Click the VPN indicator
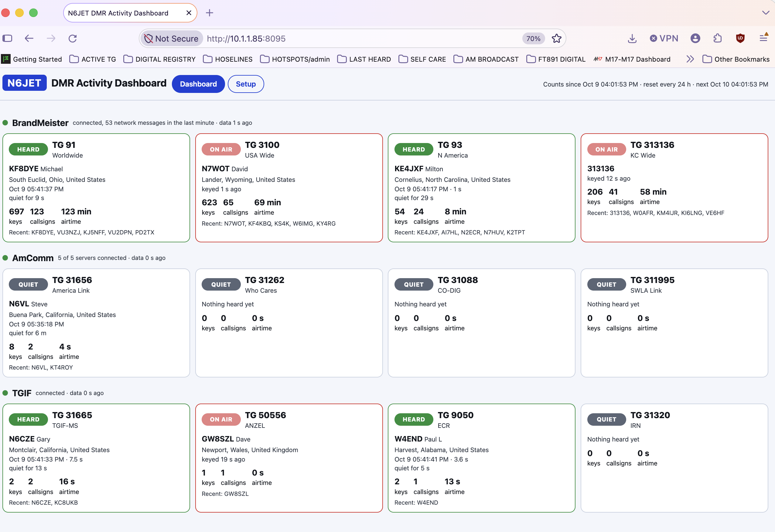 point(664,38)
